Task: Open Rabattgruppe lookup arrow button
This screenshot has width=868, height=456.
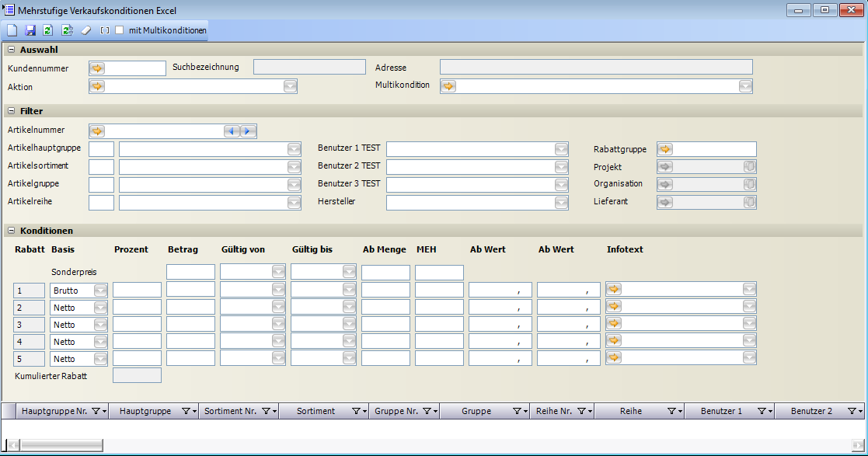Action: click(666, 149)
